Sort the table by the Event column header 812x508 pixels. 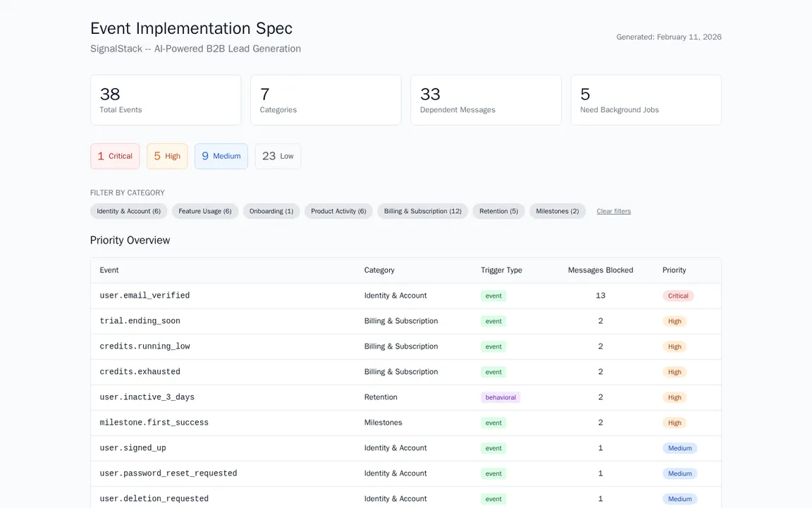pos(109,270)
